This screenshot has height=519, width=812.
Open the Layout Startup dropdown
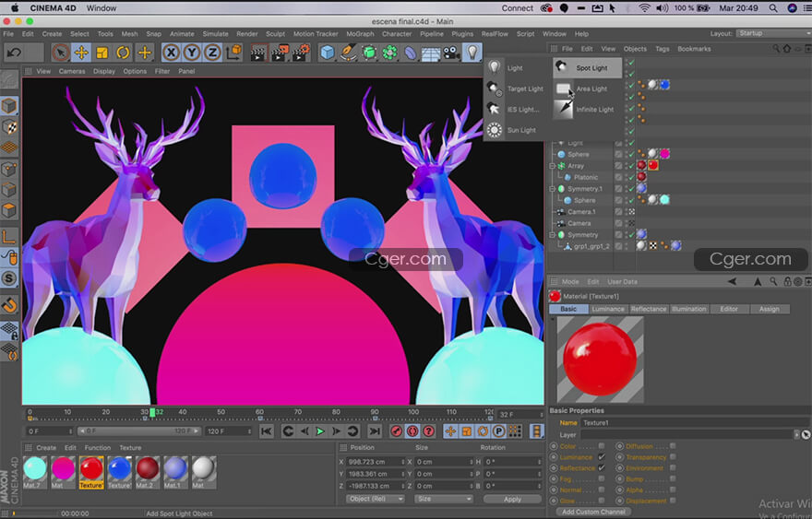pyautogui.click(x=773, y=33)
